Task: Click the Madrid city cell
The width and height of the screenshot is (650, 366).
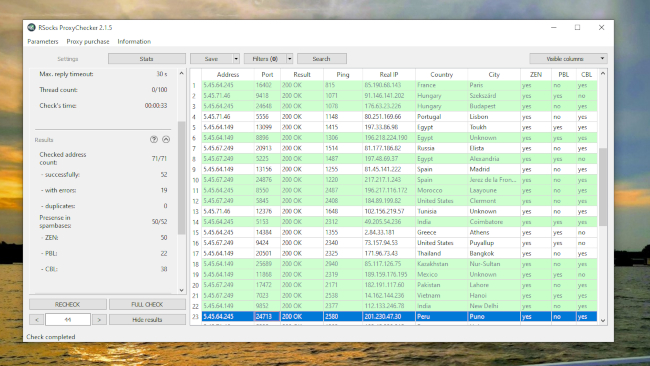Action: click(x=494, y=169)
